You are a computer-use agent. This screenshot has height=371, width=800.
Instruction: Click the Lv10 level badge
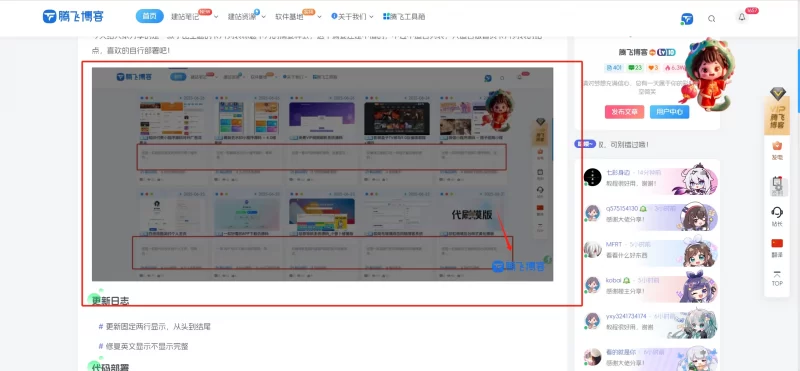coord(666,52)
